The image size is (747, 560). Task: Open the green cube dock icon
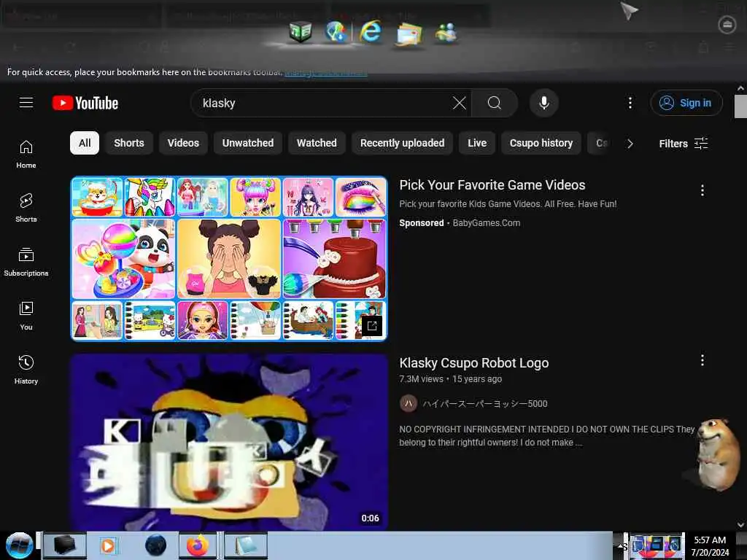tap(300, 32)
